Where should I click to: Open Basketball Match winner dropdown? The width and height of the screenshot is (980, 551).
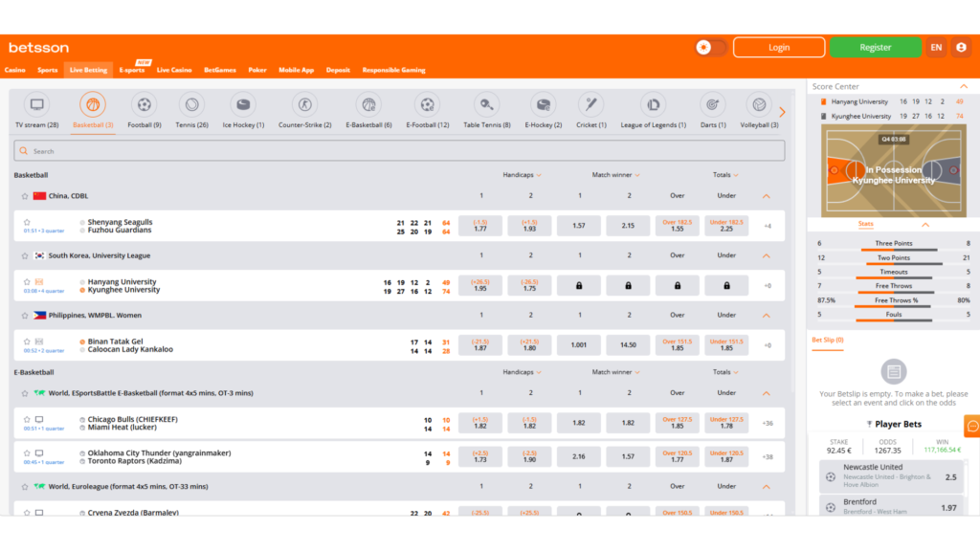point(615,175)
